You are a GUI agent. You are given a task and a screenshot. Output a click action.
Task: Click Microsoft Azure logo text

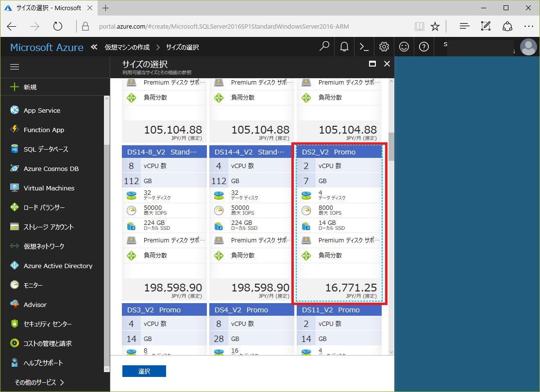[x=47, y=47]
